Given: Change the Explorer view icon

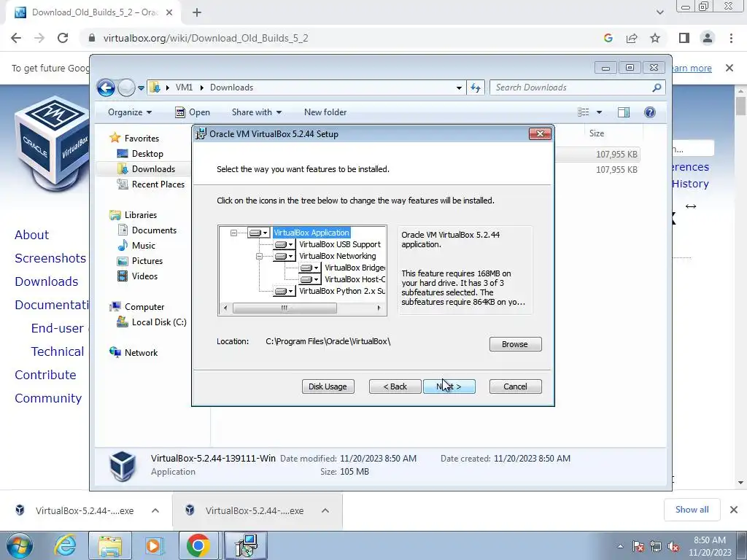Looking at the screenshot, I should click(x=583, y=112).
